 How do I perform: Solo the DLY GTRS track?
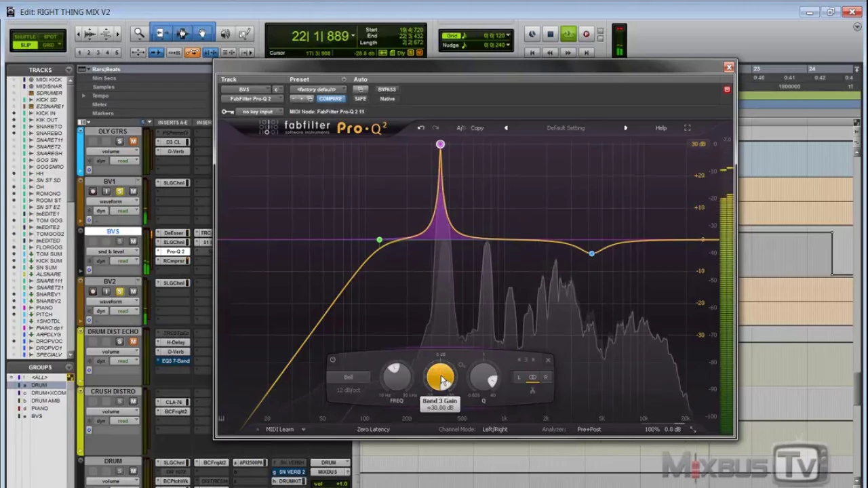pyautogui.click(x=119, y=141)
